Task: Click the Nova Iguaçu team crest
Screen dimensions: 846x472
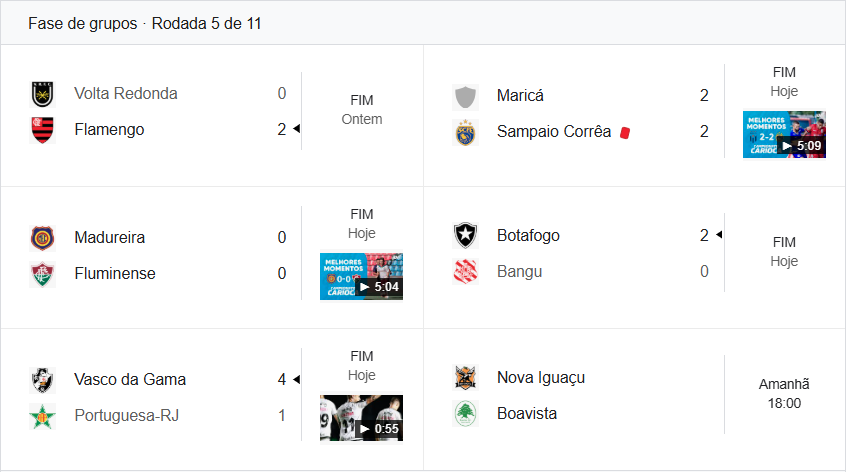Action: (x=465, y=378)
